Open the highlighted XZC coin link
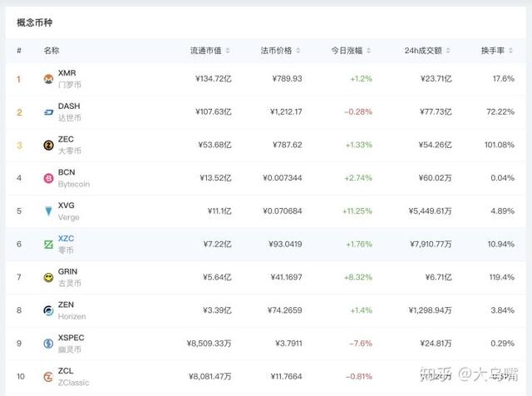The height and width of the screenshot is (396, 532). pos(66,239)
